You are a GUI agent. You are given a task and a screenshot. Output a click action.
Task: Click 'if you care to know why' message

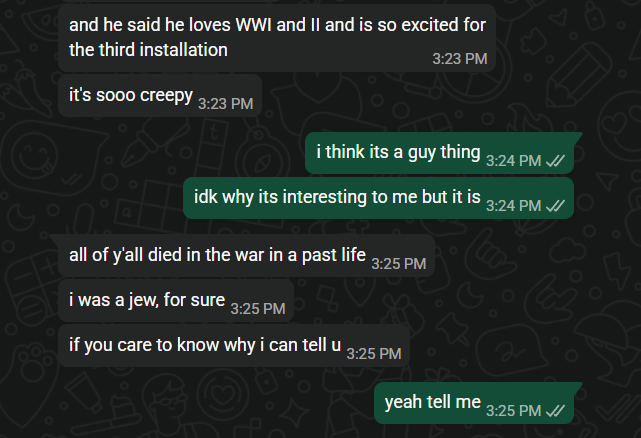[234, 346]
